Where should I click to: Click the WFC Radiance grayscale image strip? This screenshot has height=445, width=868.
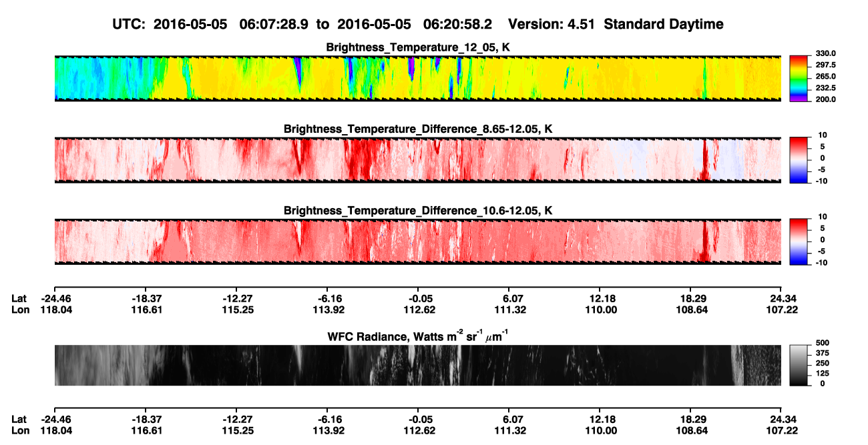tap(418, 365)
